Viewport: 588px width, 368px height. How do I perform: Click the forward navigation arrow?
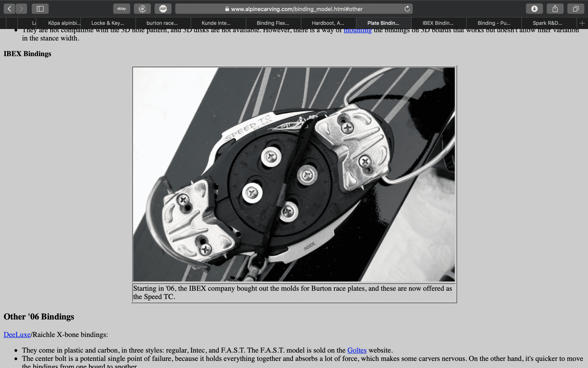21,9
